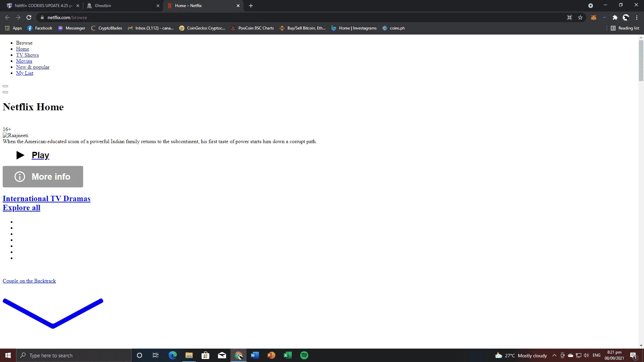Open the Home | Investagrams bookmark
644x362 pixels.
coord(354,28)
